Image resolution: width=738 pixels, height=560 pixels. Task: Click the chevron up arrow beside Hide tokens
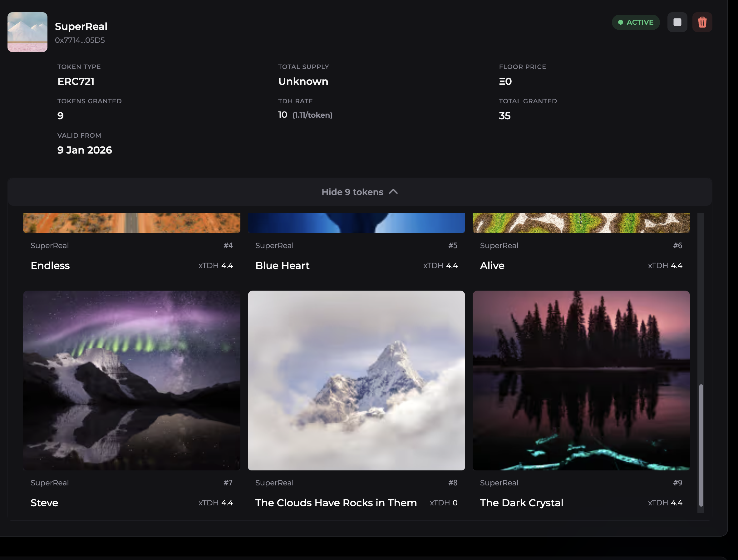click(x=393, y=192)
